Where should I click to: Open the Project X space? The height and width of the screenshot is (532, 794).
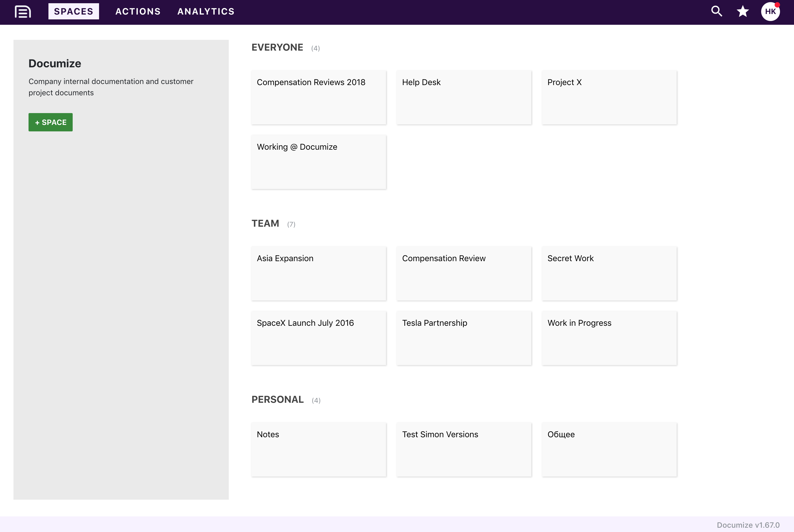coord(609,97)
